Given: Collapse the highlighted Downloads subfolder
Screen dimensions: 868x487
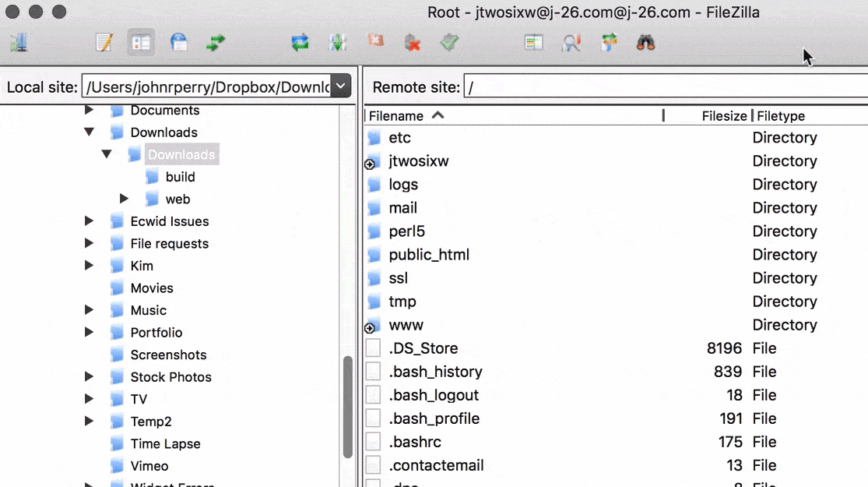Looking at the screenshot, I should pos(107,154).
